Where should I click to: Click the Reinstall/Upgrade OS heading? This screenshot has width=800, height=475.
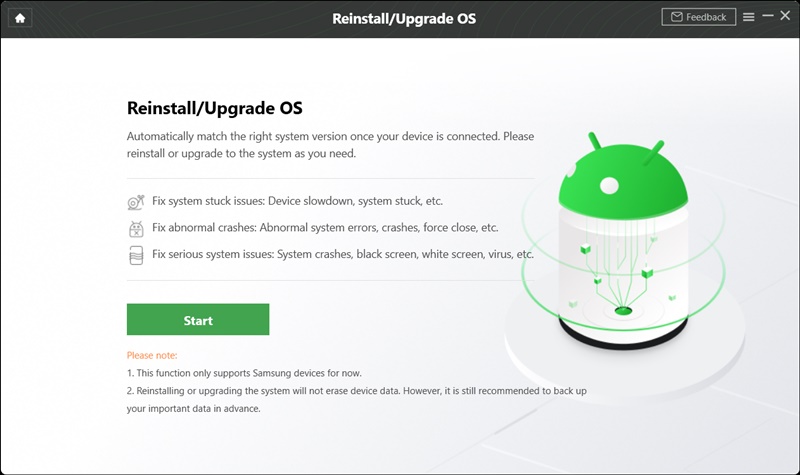[x=214, y=108]
